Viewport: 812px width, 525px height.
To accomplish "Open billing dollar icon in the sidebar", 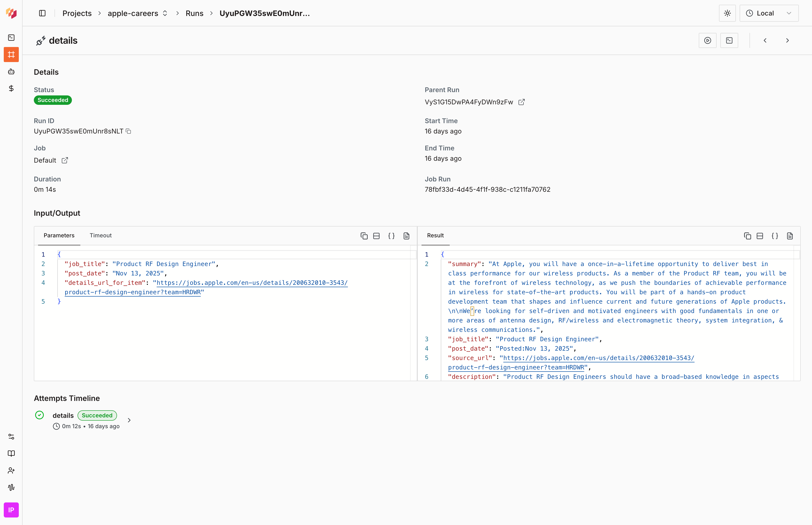I will click(11, 89).
